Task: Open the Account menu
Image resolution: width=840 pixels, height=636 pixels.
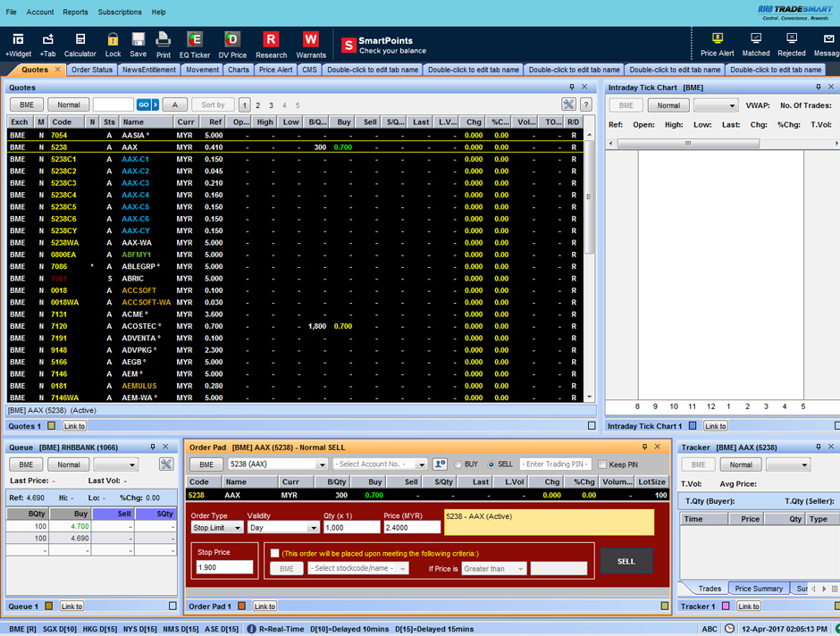Action: 40,12
